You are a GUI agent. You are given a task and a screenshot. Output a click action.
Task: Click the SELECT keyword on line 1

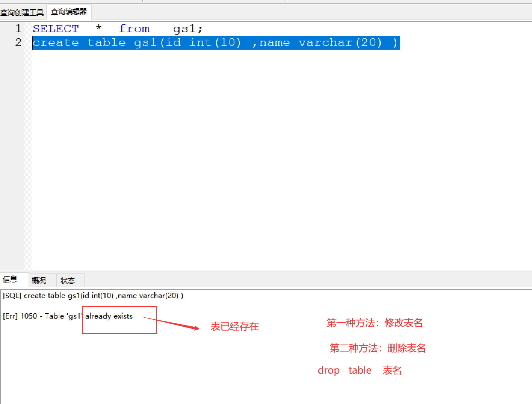pyautogui.click(x=56, y=29)
